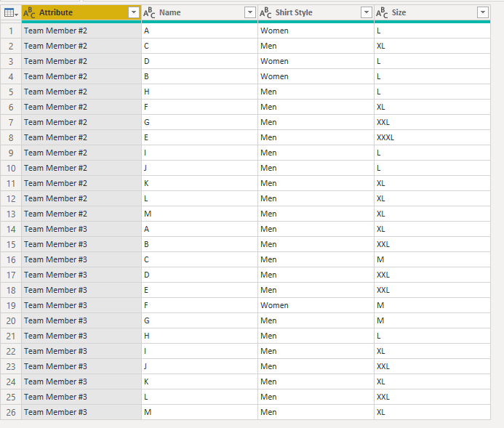504x428 pixels.
Task: Open the Size column filter dropdown
Action: [x=482, y=12]
